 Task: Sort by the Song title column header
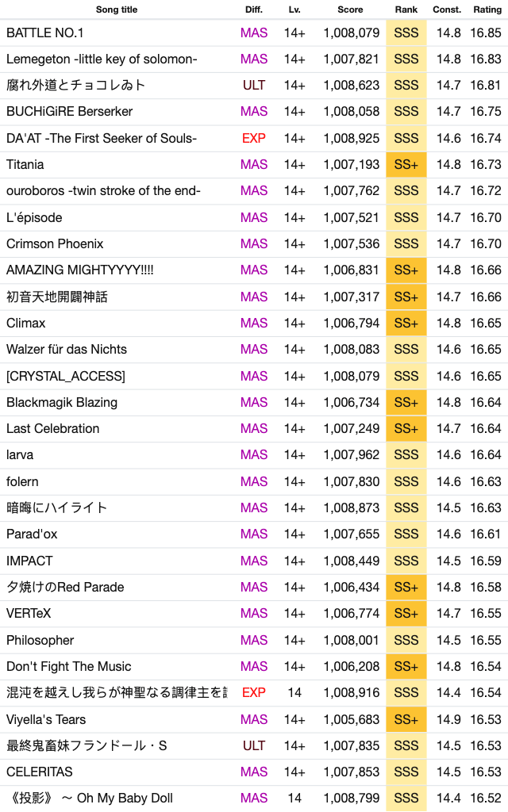(117, 10)
